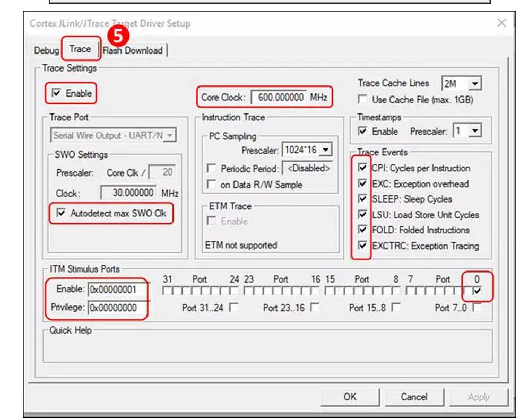Select the Trace tab

80,49
